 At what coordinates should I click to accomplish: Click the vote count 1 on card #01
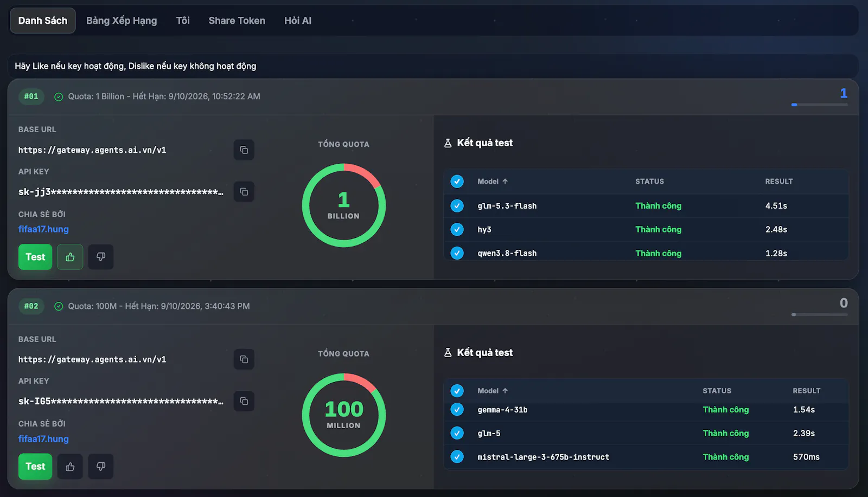(x=844, y=93)
